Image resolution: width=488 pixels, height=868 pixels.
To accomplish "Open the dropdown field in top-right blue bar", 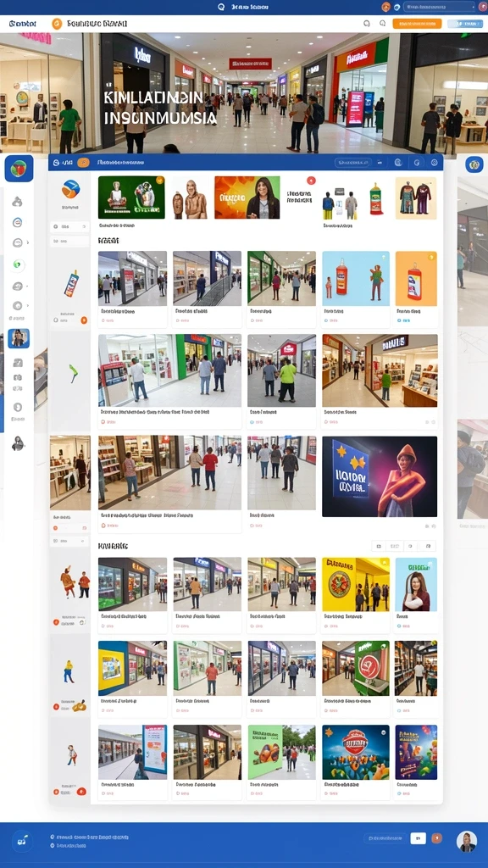I will [440, 7].
